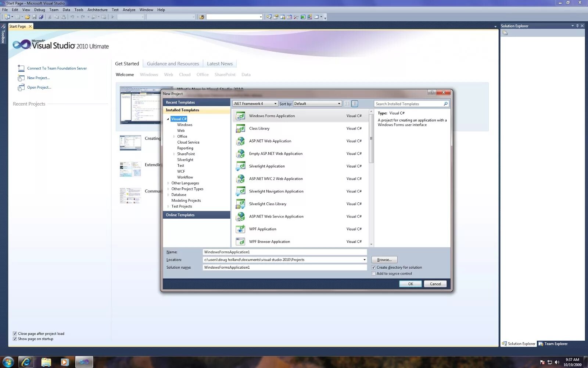The height and width of the screenshot is (368, 588).
Task: Click the New Project... link on Start Page
Action: tap(38, 78)
